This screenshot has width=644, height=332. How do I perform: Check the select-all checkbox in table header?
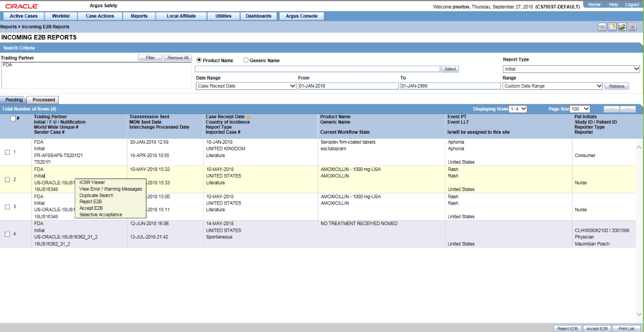click(13, 119)
